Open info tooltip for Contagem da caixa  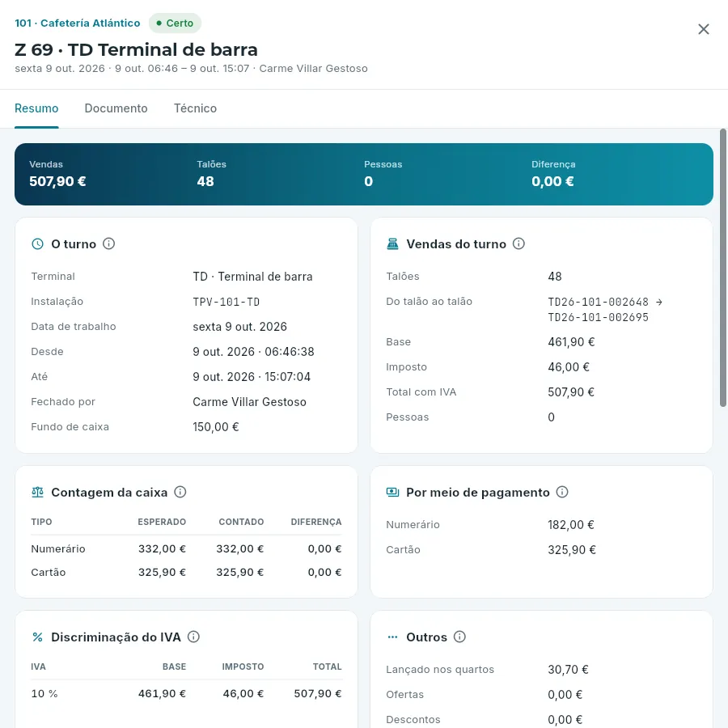(180, 492)
